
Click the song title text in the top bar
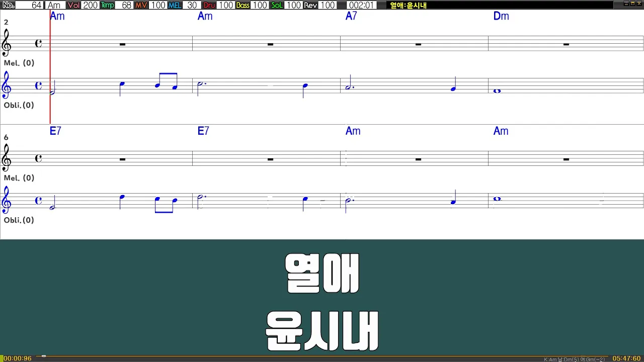[408, 6]
